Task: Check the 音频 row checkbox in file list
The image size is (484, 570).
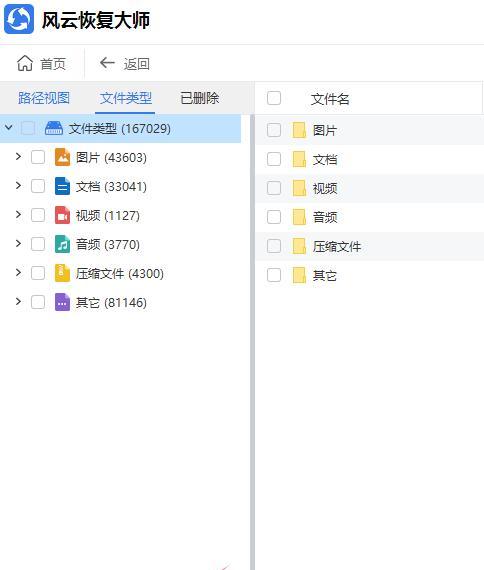Action: click(x=274, y=217)
